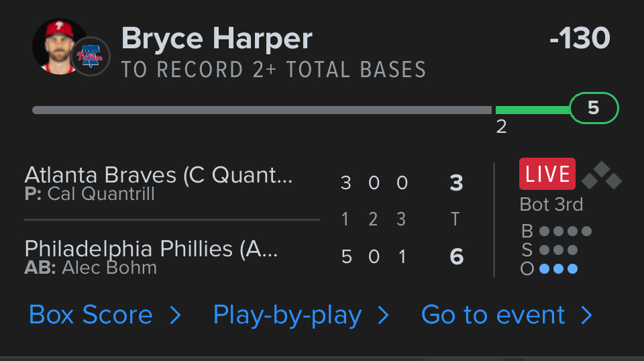644x361 pixels.
Task: Click the base runners diamond icon
Action: point(601,176)
